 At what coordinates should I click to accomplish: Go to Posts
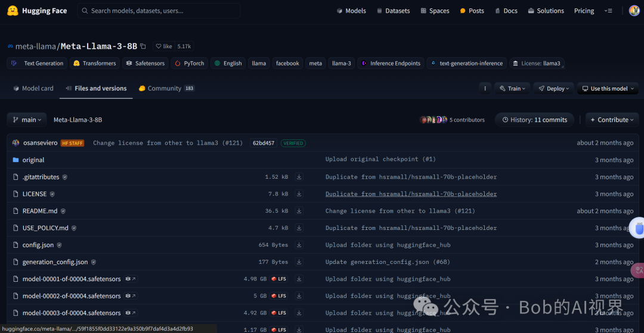coord(472,11)
